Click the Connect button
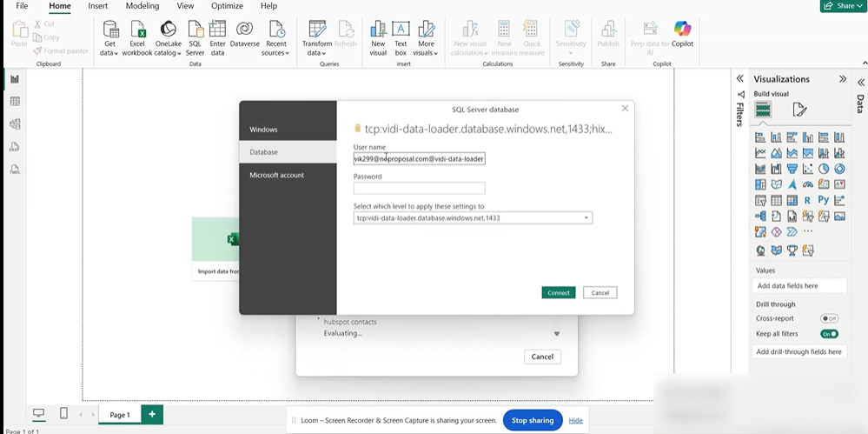This screenshot has height=434, width=868. [x=559, y=292]
